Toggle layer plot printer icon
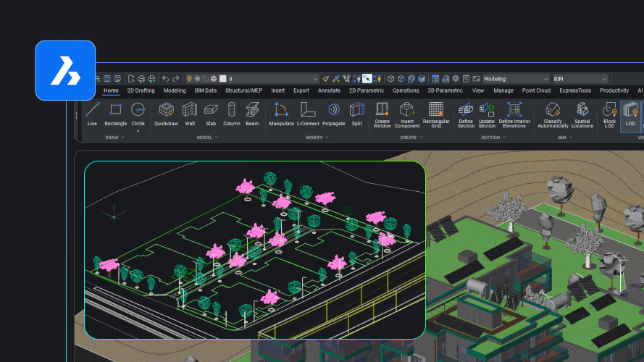This screenshot has height=362, width=644. click(x=214, y=79)
